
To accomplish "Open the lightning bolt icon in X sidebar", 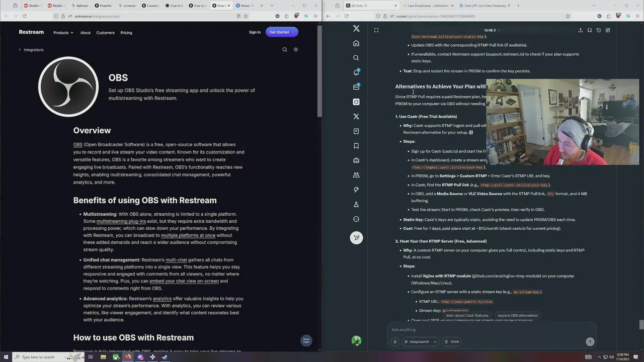I will tap(356, 190).
